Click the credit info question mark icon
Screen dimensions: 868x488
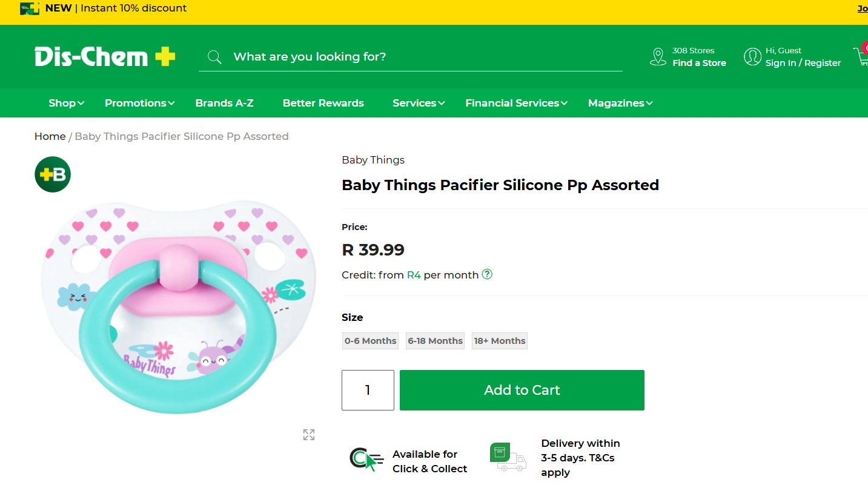pyautogui.click(x=487, y=274)
